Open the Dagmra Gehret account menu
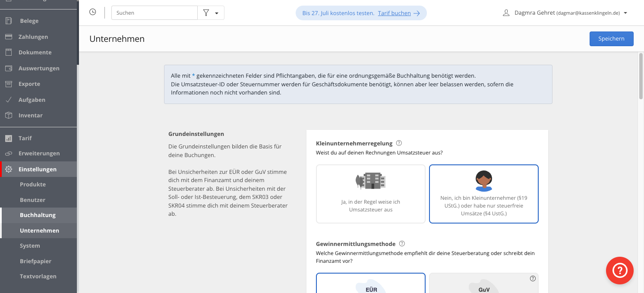 point(565,13)
